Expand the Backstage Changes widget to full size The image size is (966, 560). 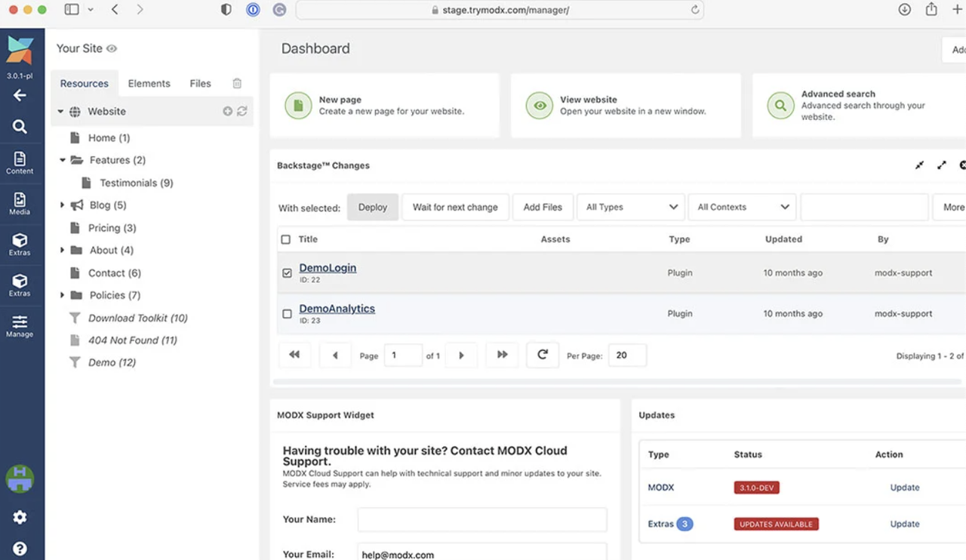click(942, 165)
